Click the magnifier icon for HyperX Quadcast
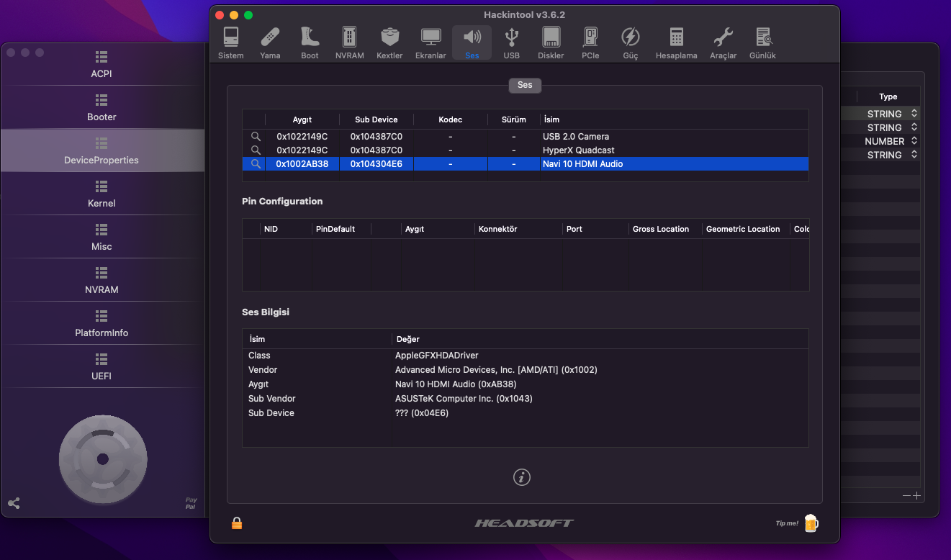This screenshot has height=560, width=951. point(256,150)
